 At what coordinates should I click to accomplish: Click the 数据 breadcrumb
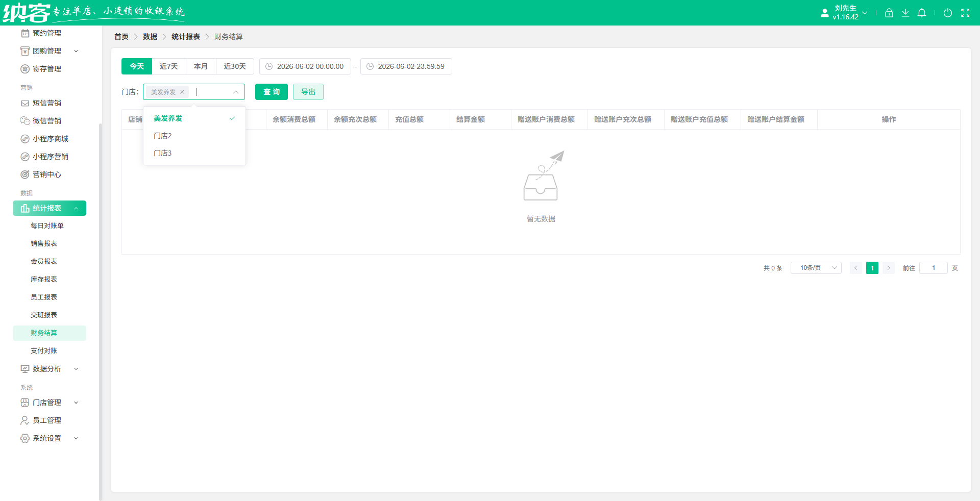(150, 37)
